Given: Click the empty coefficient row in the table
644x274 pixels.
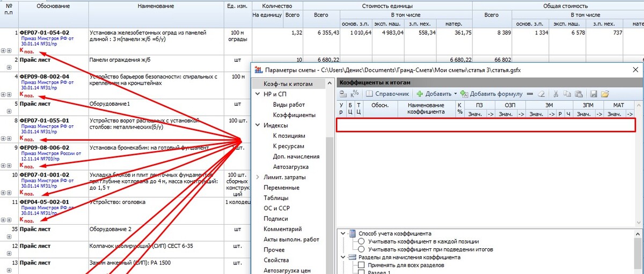Looking at the screenshot, I should tap(486, 125).
